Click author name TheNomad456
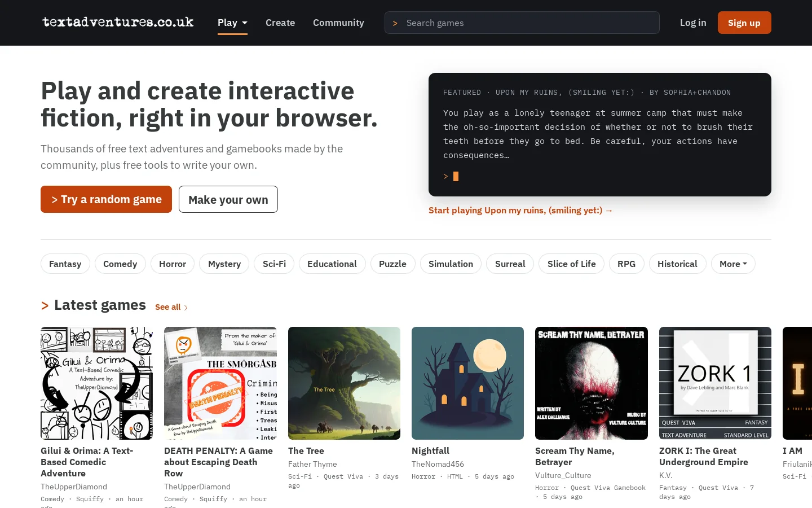Image resolution: width=812 pixels, height=508 pixels. 438,464
